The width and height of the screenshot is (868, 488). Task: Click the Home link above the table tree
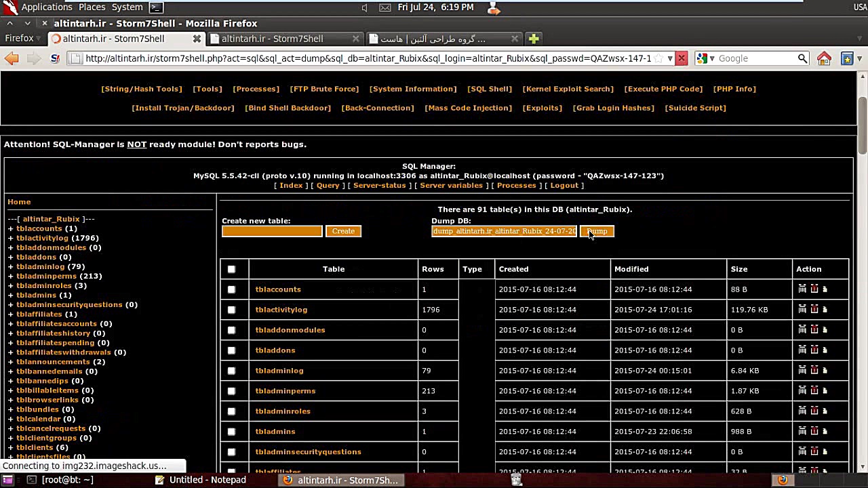click(x=19, y=201)
